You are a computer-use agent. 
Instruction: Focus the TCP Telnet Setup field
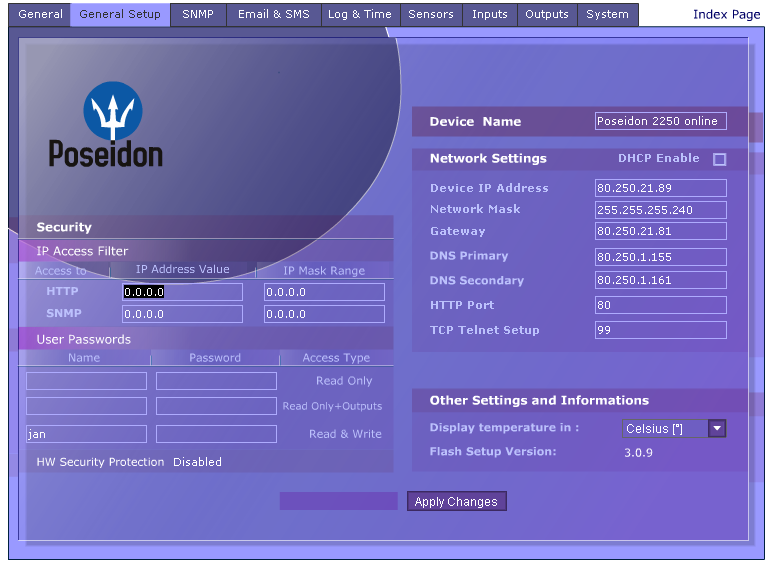[x=661, y=330]
